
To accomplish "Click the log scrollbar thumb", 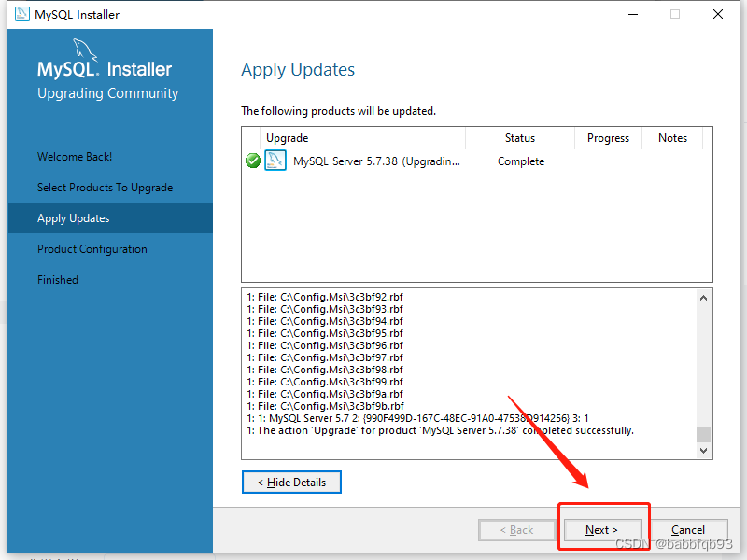I will coord(704,434).
